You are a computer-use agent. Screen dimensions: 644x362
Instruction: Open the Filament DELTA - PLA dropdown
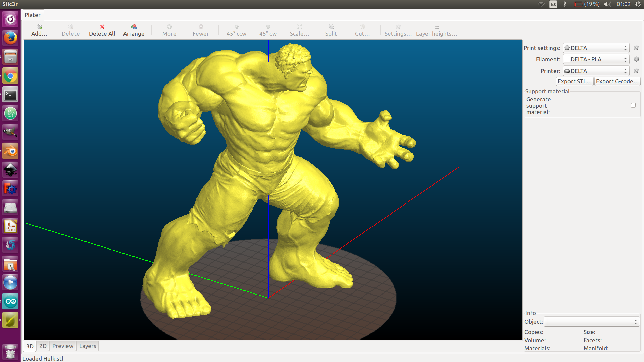pos(596,59)
